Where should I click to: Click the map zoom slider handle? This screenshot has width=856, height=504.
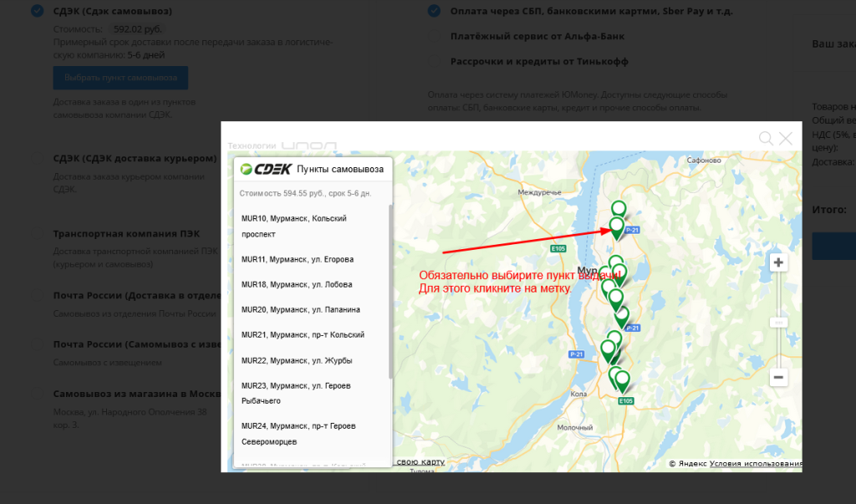(778, 323)
